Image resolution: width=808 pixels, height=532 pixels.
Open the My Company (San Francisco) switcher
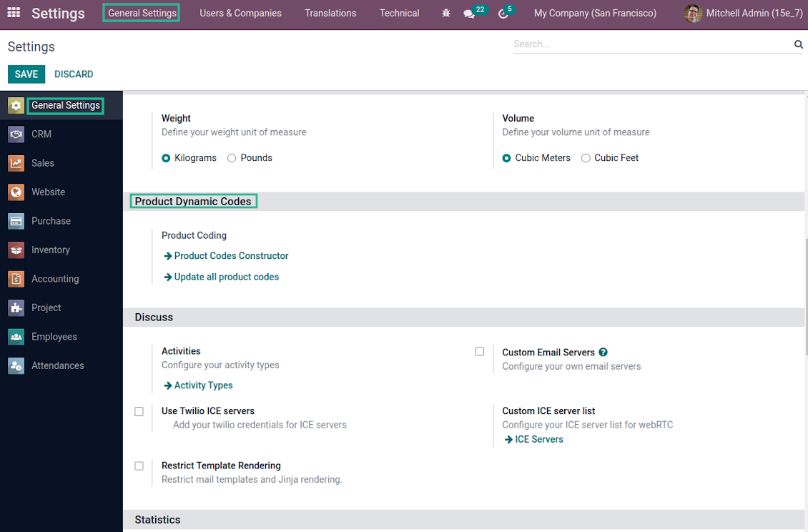[595, 14]
